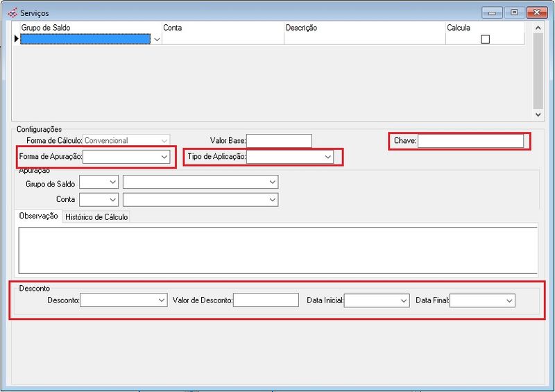Screen dimensions: 555x392
Task: Open the Data Inicial date picker
Action: pyautogui.click(x=404, y=300)
